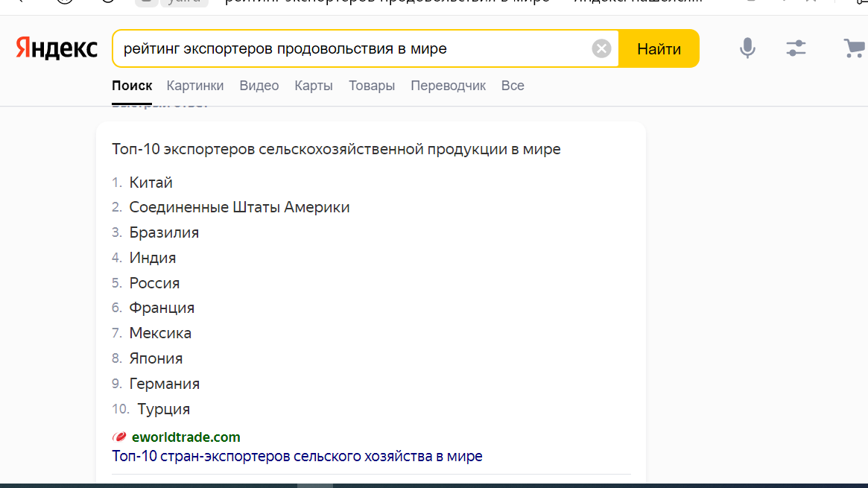Image resolution: width=868 pixels, height=488 pixels.
Task: Start voice search with the microphone icon
Action: (747, 48)
